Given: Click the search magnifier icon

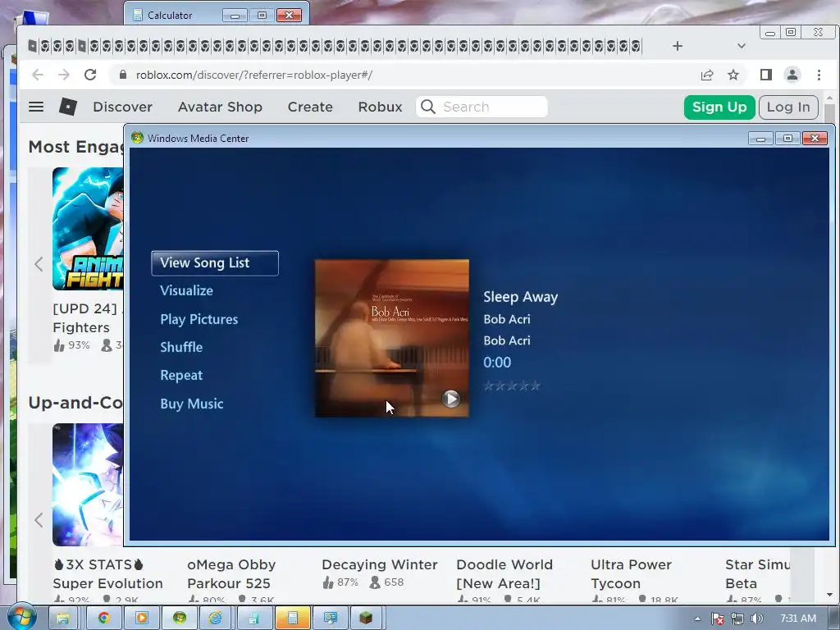Looking at the screenshot, I should [x=428, y=107].
